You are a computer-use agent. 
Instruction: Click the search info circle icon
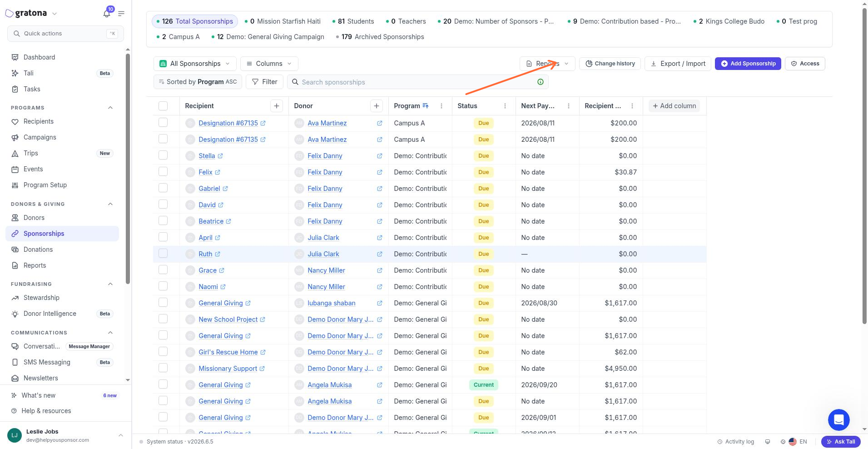point(541,82)
